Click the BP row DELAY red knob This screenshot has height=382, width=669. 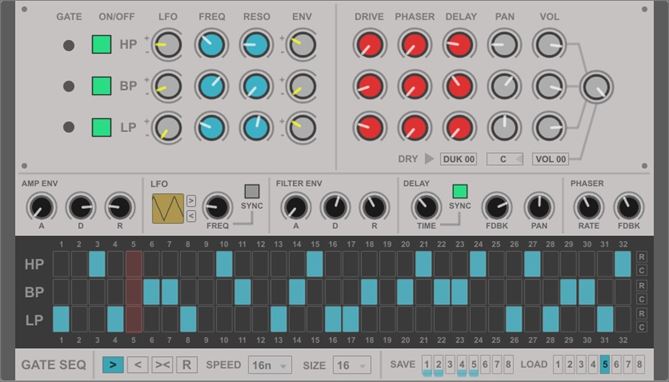[460, 86]
